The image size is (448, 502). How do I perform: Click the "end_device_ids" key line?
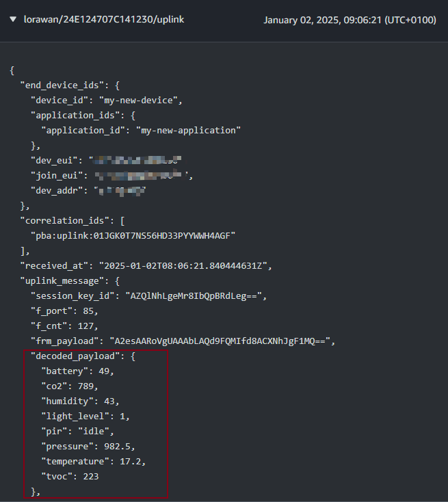(70, 85)
